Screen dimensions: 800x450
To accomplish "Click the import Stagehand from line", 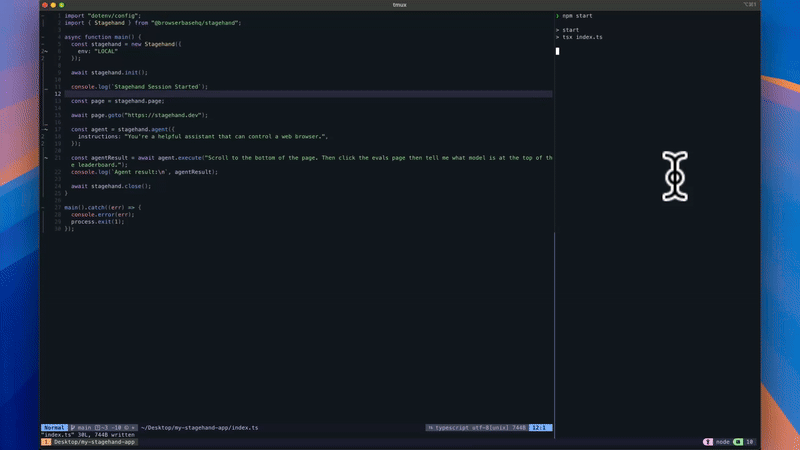I will [x=153, y=23].
